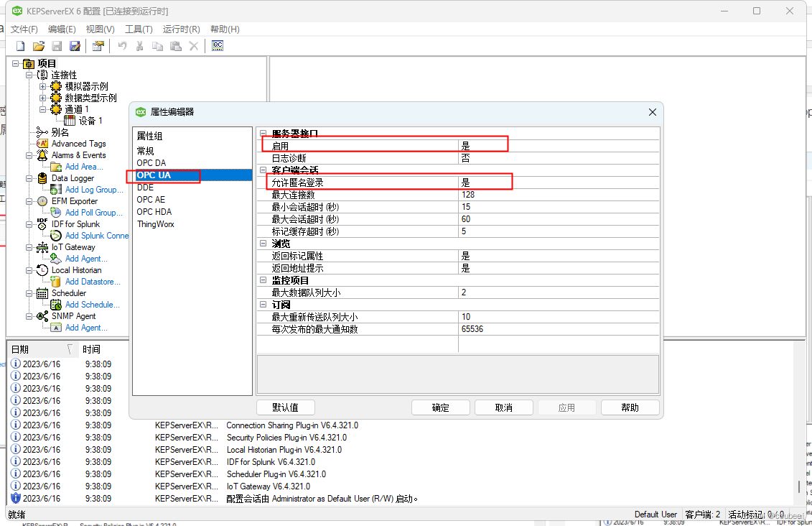
Task: Click the Paste clipboard icon
Action: 176,46
